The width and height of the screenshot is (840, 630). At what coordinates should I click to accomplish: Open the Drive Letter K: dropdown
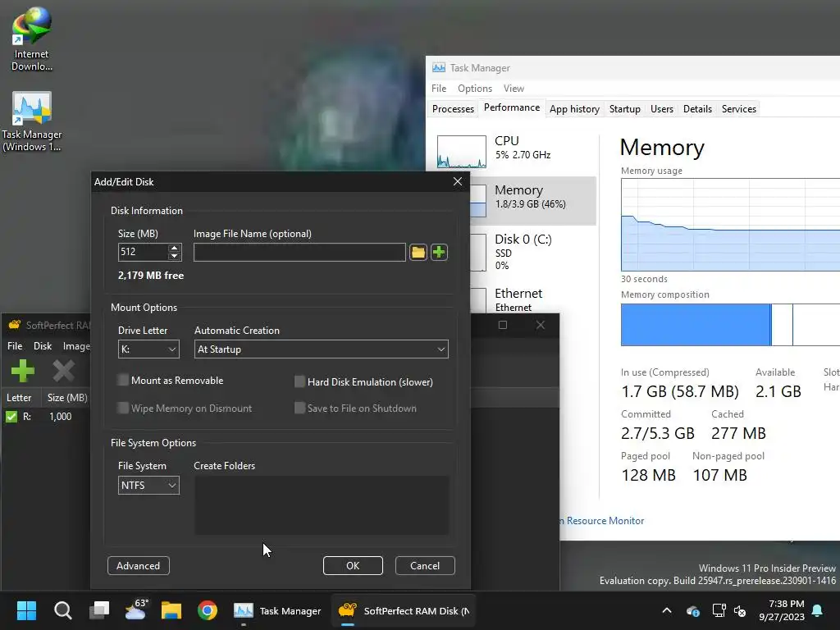click(148, 349)
